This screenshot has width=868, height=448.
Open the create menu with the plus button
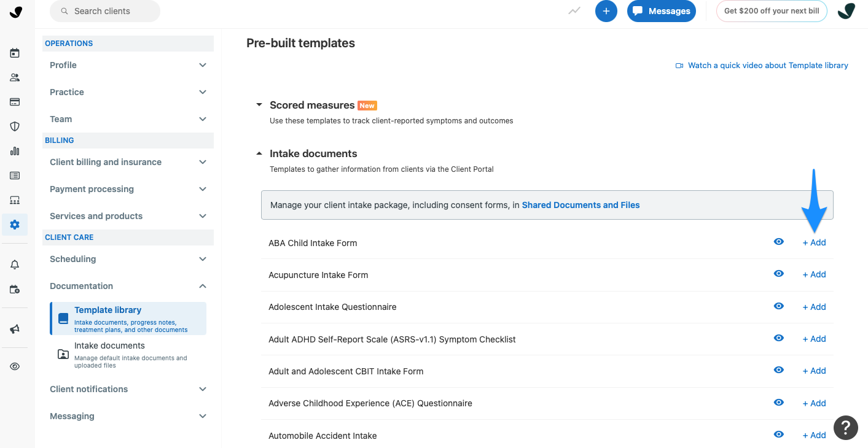coord(606,11)
